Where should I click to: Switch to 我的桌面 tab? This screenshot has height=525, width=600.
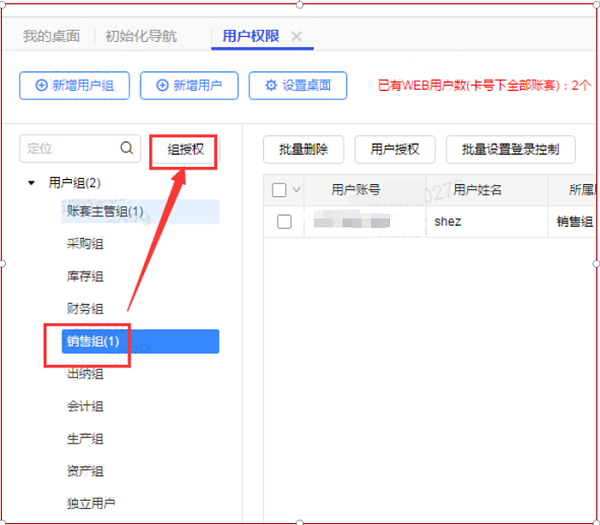pos(52,37)
